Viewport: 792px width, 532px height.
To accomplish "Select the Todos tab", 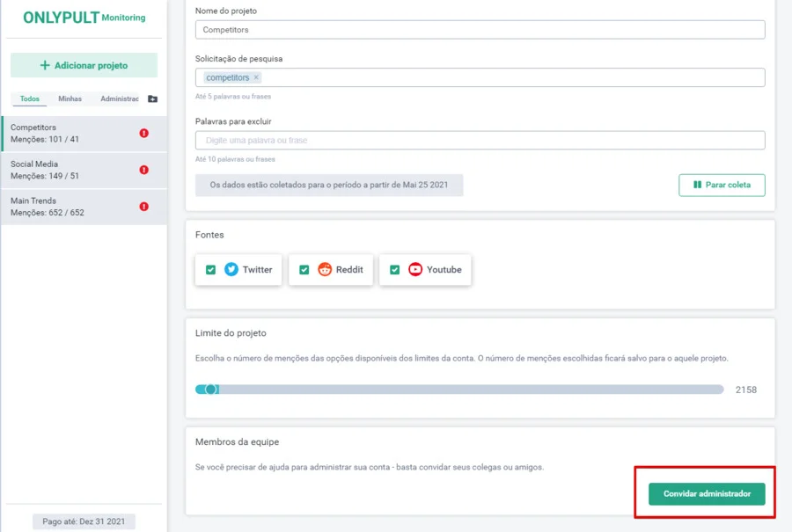I will [29, 99].
